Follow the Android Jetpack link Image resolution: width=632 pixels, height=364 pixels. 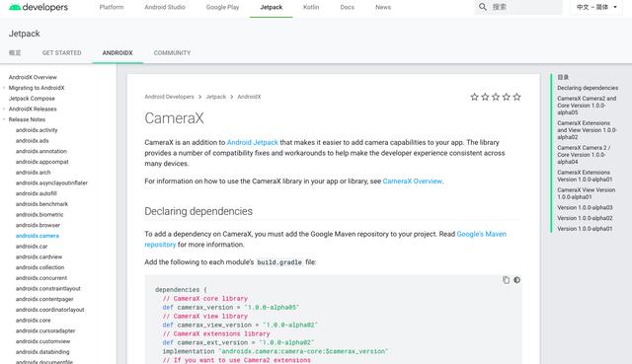pos(253,142)
